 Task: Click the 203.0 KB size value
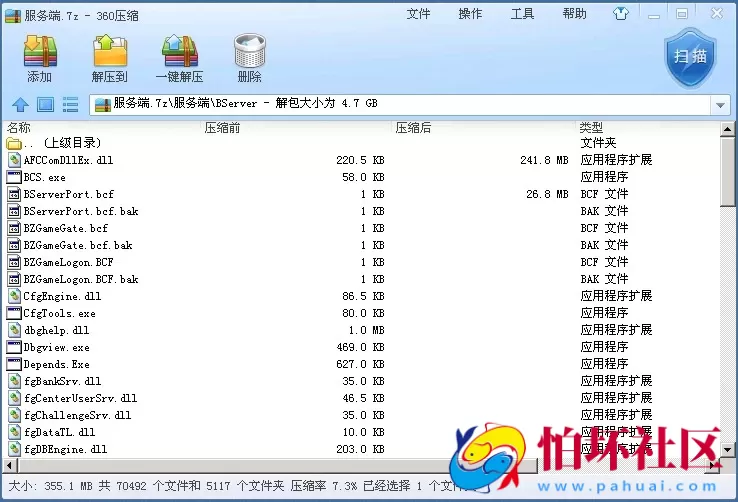pos(360,449)
